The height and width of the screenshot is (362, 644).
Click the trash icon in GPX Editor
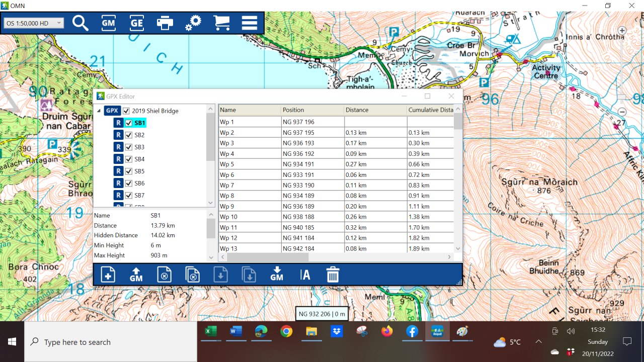point(333,274)
